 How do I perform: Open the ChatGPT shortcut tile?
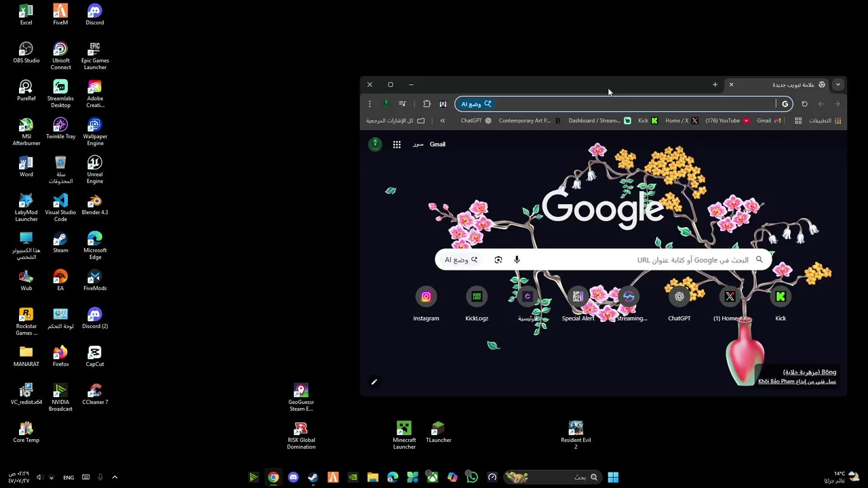click(x=679, y=304)
